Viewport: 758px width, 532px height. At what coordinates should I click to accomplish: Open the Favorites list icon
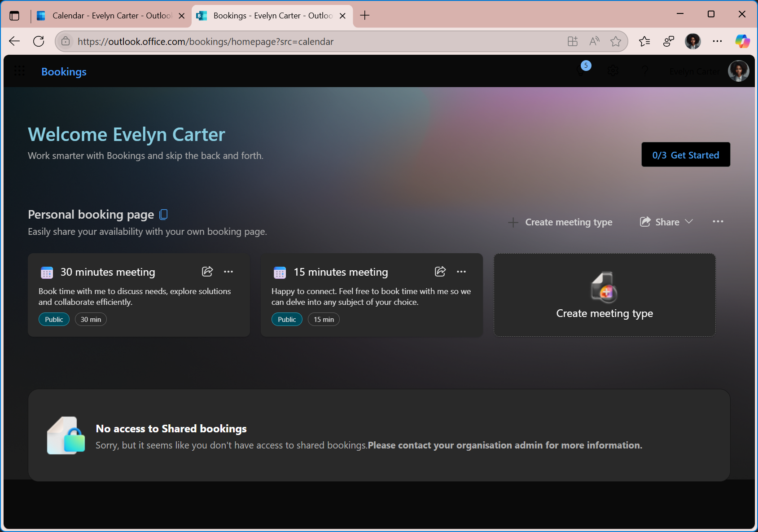pos(644,41)
